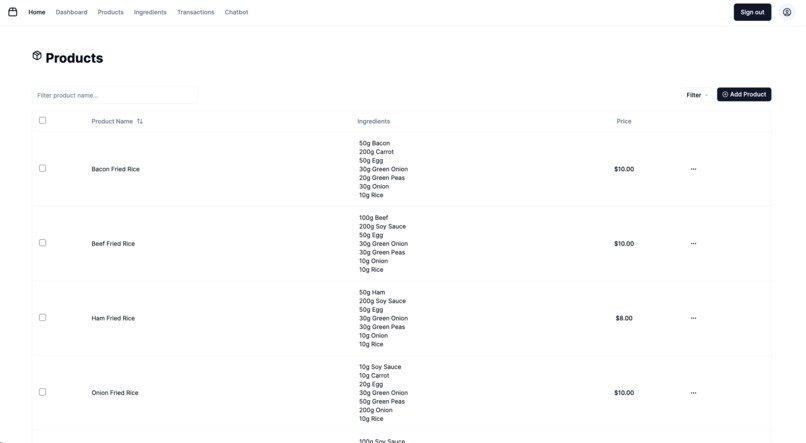
Task: Click the Product Name column header
Action: tap(112, 121)
